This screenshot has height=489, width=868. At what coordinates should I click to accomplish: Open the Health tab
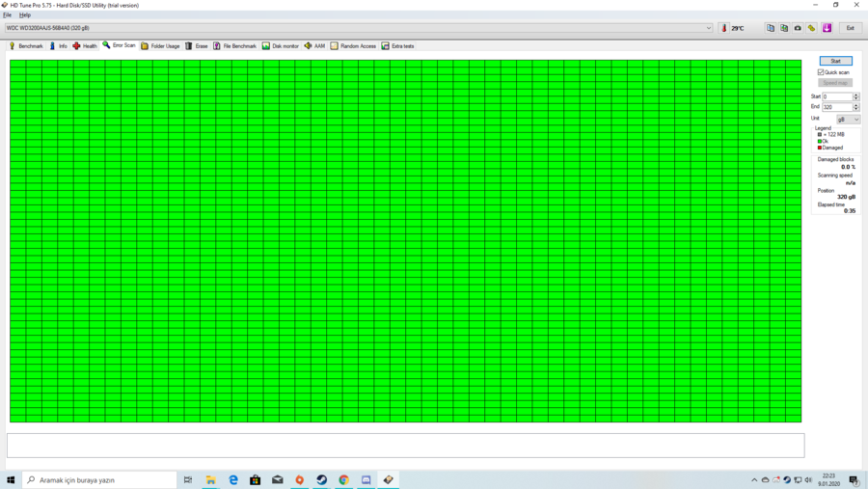pos(85,46)
